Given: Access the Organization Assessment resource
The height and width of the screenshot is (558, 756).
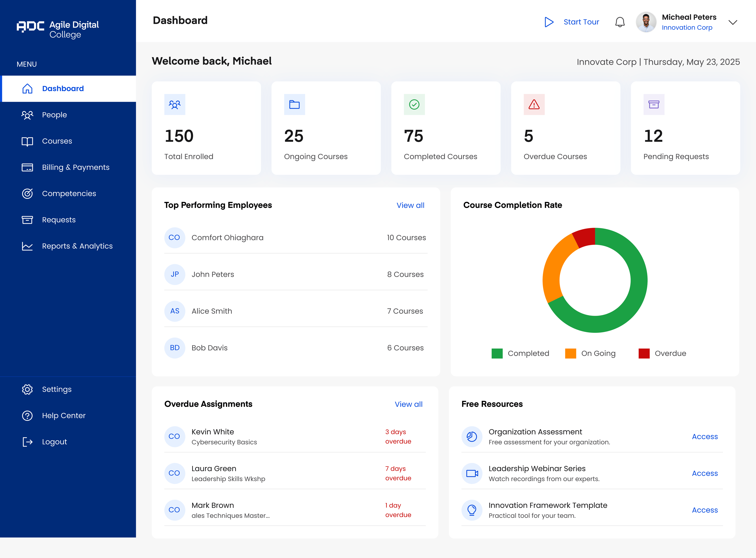Looking at the screenshot, I should (x=705, y=437).
